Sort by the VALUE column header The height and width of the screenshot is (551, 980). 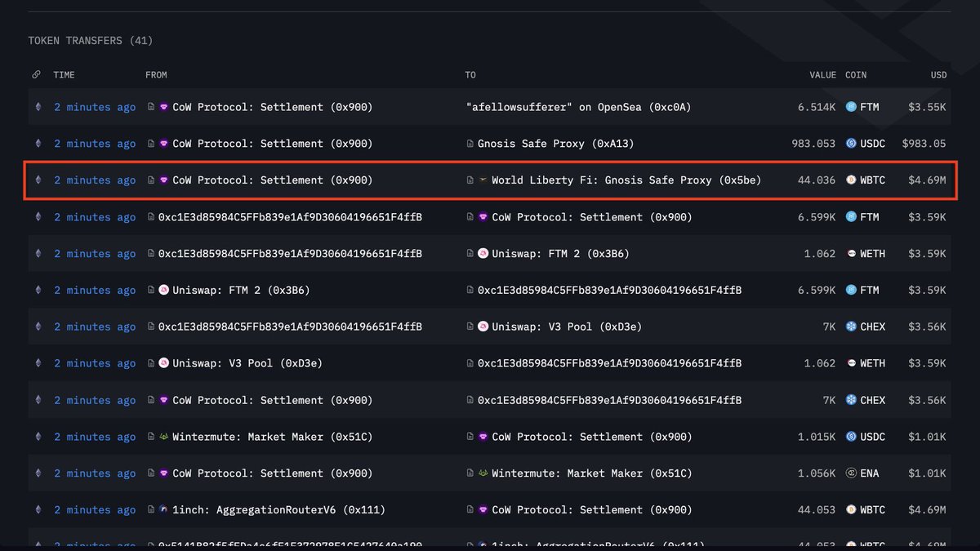click(822, 74)
